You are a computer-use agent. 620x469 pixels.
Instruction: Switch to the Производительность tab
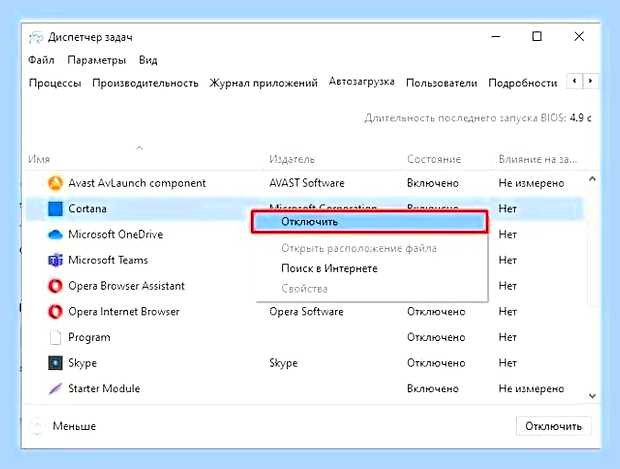point(145,83)
